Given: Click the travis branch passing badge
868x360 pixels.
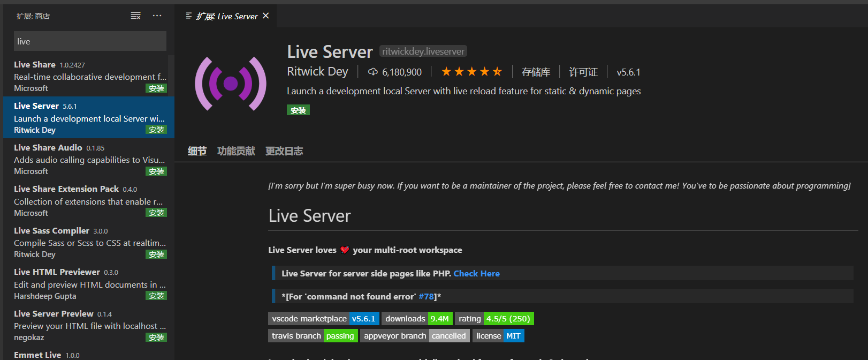Looking at the screenshot, I should (x=313, y=336).
